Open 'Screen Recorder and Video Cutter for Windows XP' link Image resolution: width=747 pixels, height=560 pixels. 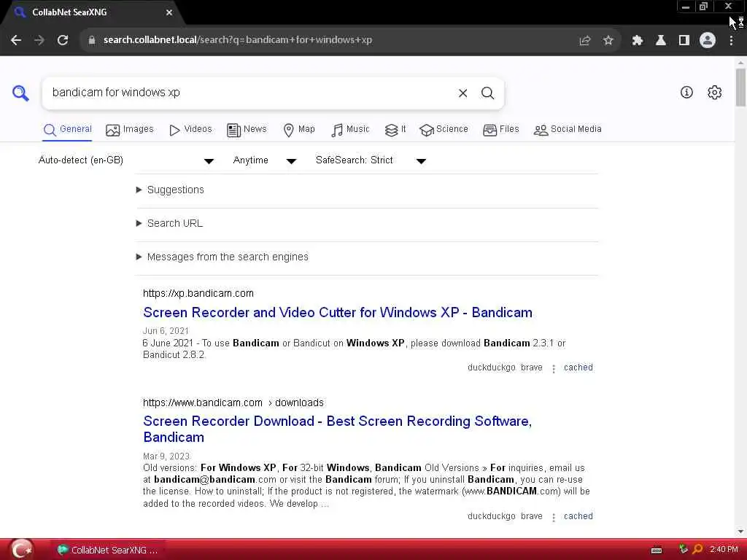[338, 313]
